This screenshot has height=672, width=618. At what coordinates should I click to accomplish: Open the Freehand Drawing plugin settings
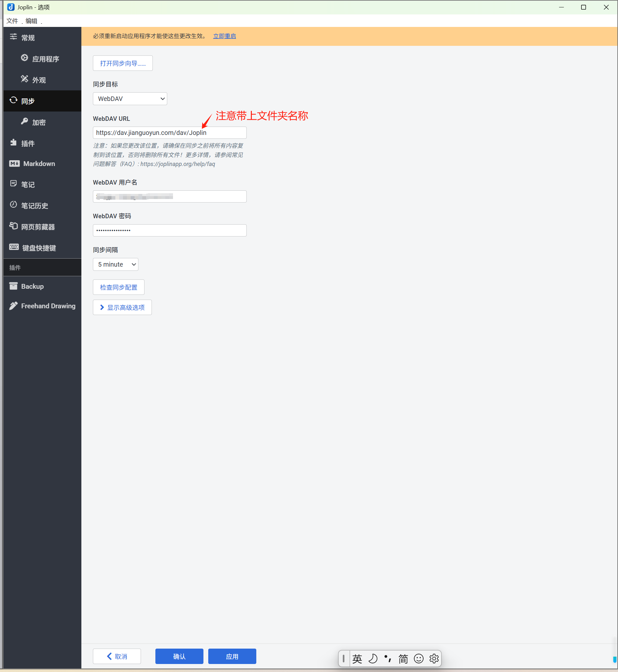[42, 306]
